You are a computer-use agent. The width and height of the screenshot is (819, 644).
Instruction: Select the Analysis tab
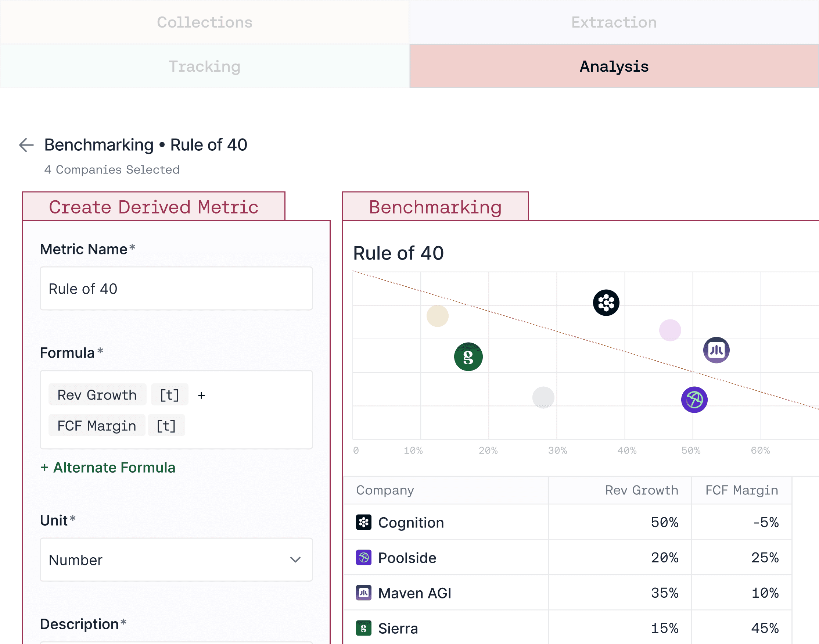[x=614, y=67]
